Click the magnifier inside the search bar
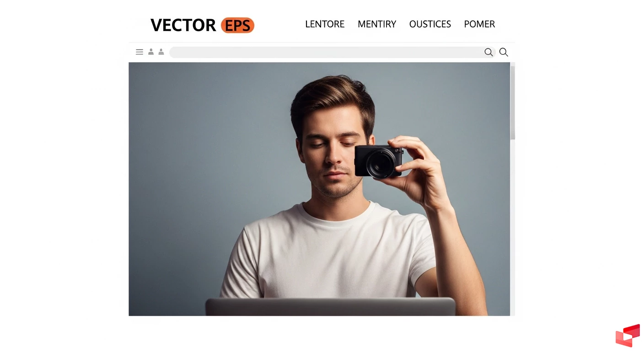Image resolution: width=644 pixels, height=351 pixels. tap(488, 52)
